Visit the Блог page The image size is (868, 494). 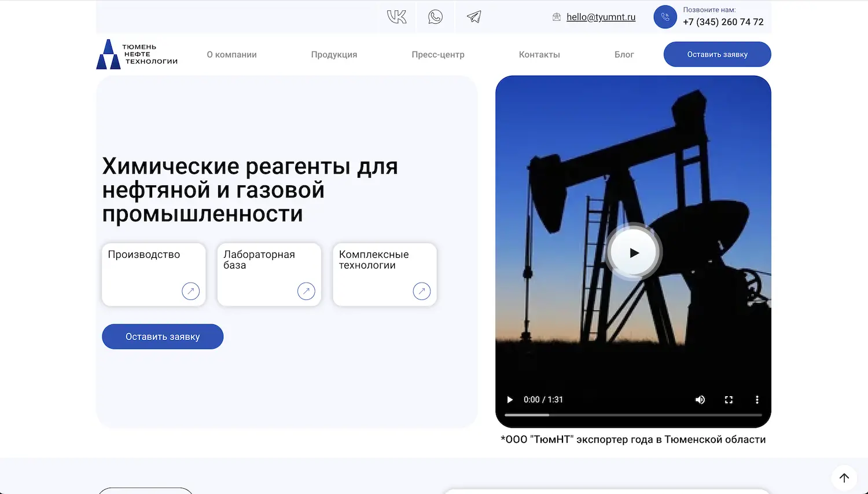click(624, 54)
